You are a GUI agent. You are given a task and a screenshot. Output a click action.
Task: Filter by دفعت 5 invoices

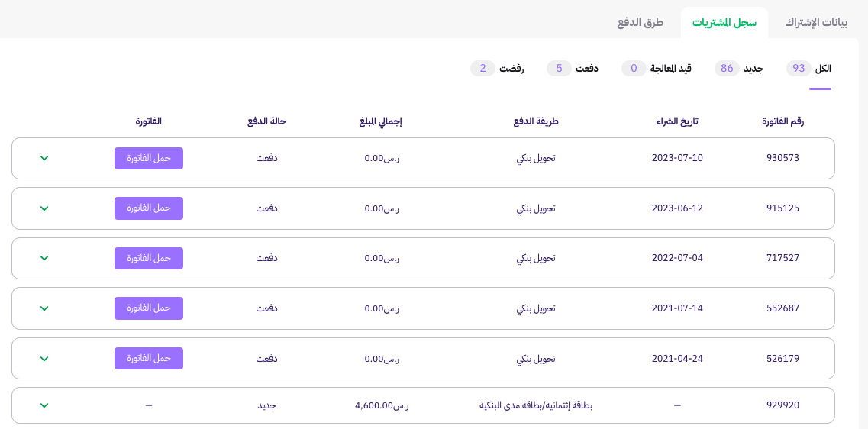coord(573,69)
